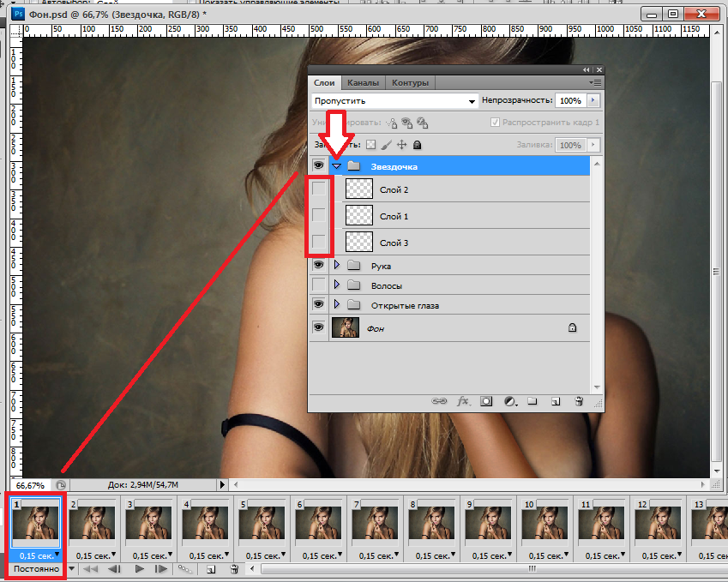The height and width of the screenshot is (582, 728).
Task: Click the Tween animation frames icon
Action: click(x=184, y=568)
